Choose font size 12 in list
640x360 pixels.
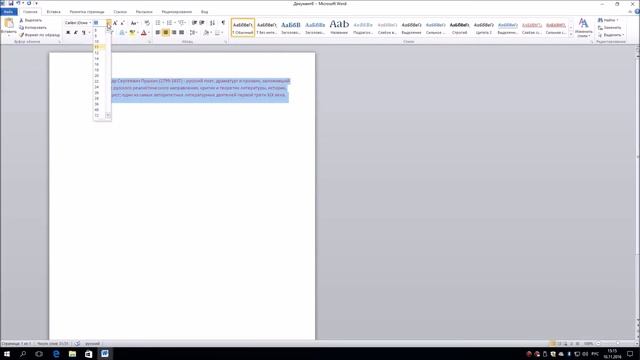pyautogui.click(x=100, y=53)
